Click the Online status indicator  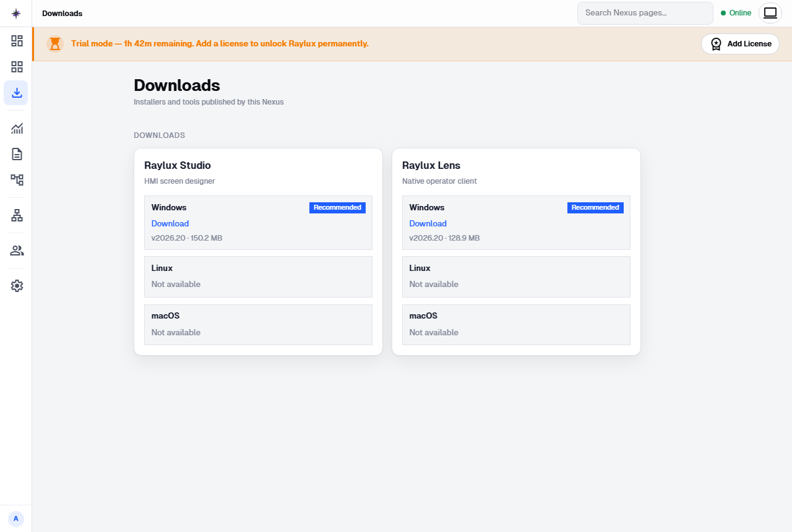click(736, 13)
